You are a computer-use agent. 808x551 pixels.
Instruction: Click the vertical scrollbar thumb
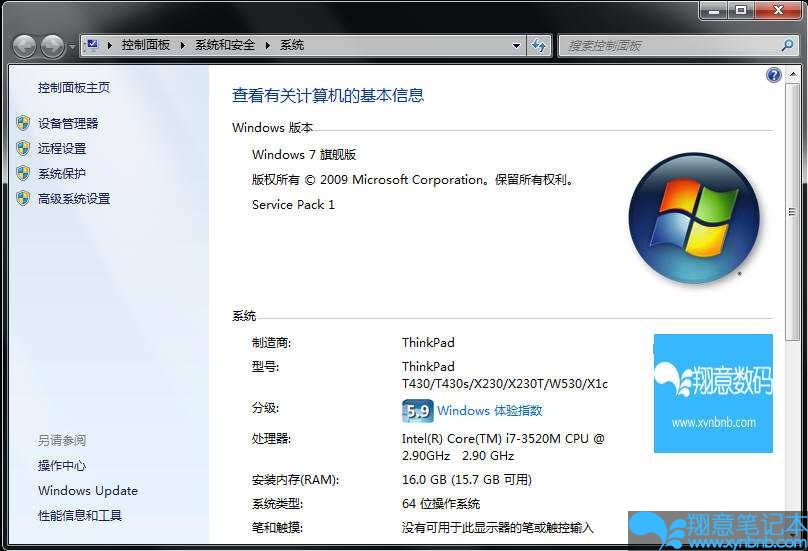(x=792, y=211)
